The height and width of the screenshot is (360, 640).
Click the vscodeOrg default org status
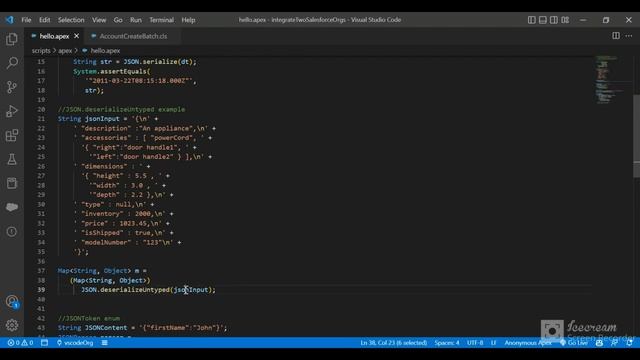[x=75, y=343]
